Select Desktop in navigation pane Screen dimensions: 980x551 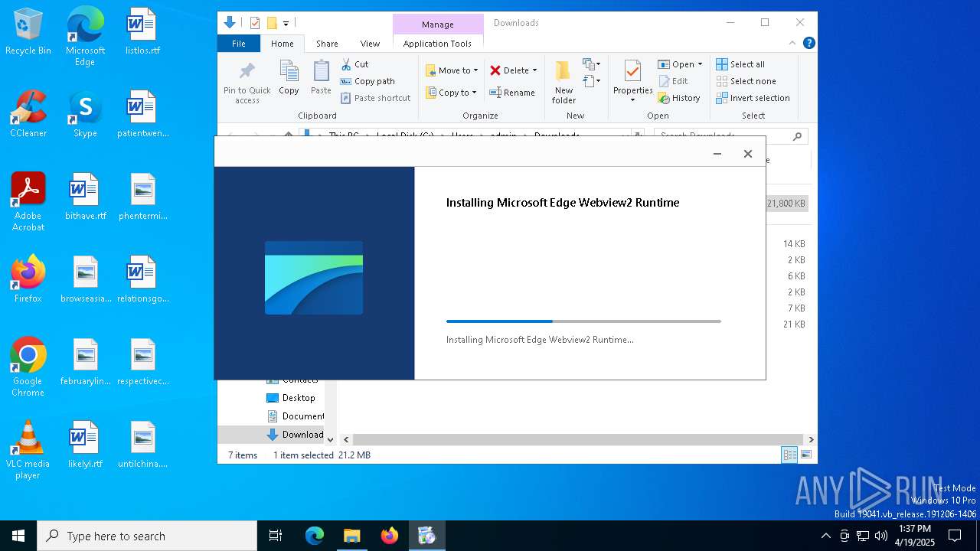tap(291, 398)
